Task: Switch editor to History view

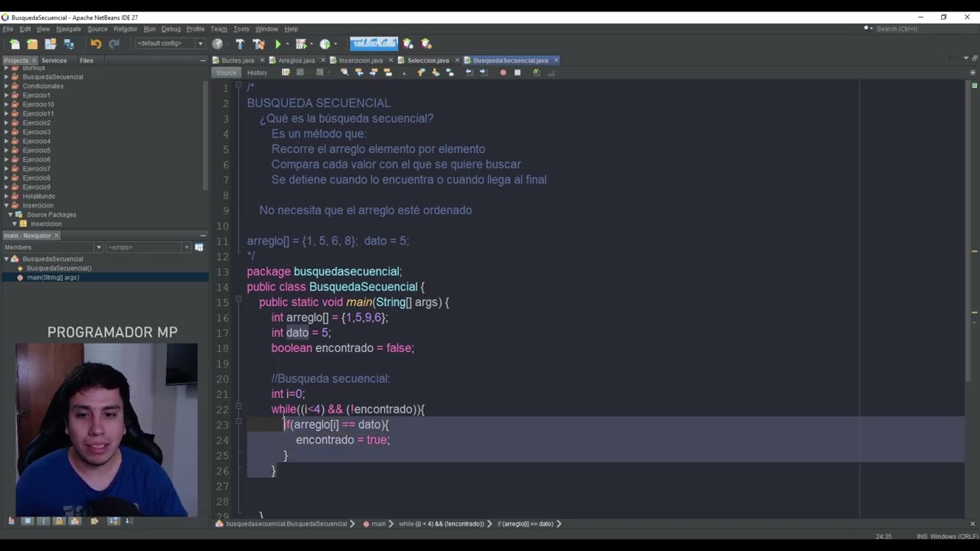Action: pyautogui.click(x=257, y=73)
